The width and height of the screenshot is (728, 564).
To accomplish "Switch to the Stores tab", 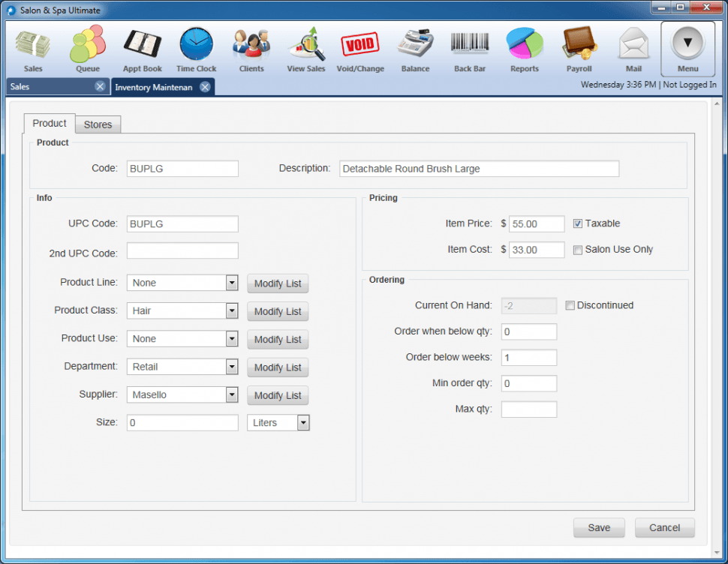I will click(98, 124).
